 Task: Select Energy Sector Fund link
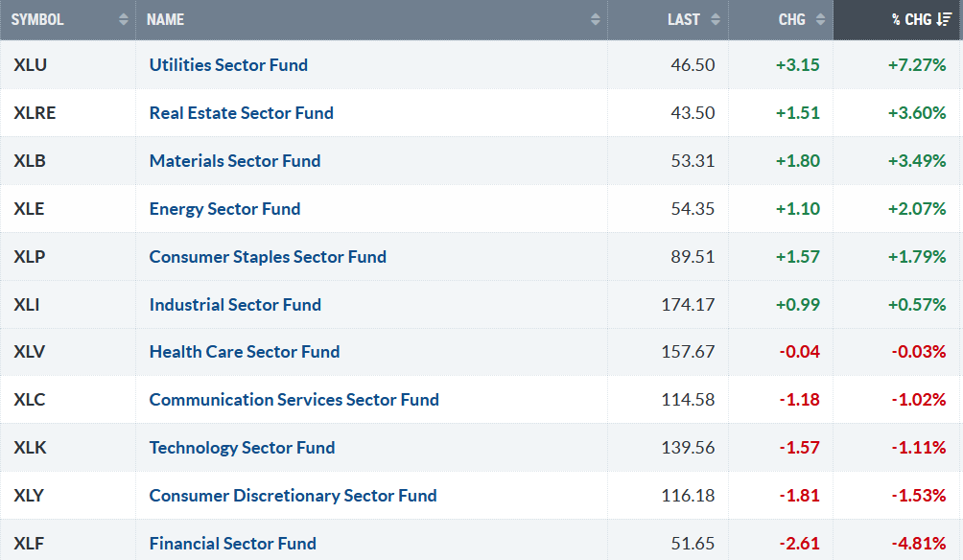tap(224, 209)
